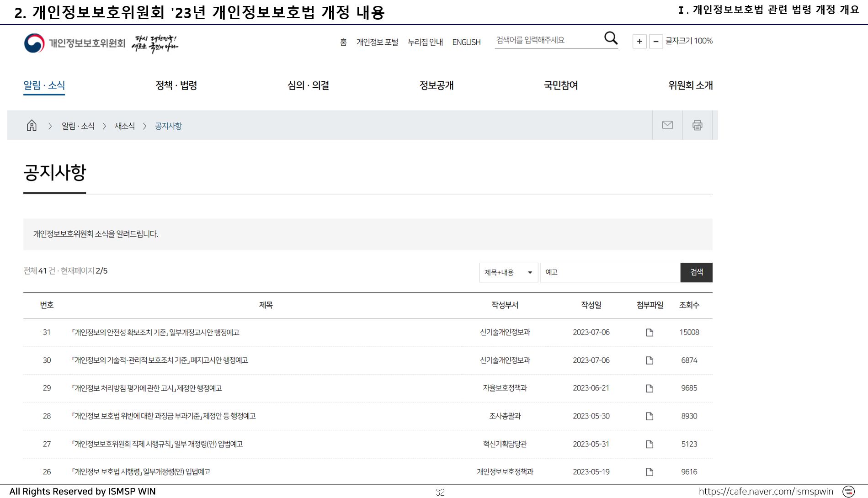Click the notice search field containing 예고
The height and width of the screenshot is (498, 868).
coord(610,272)
